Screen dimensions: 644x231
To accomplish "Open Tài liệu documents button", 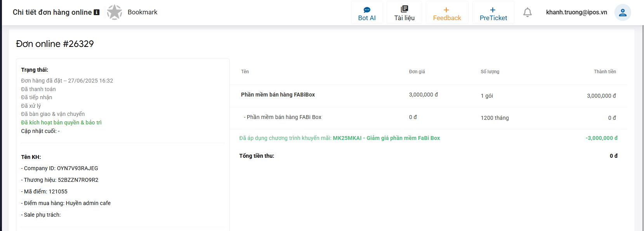I will 404,13.
